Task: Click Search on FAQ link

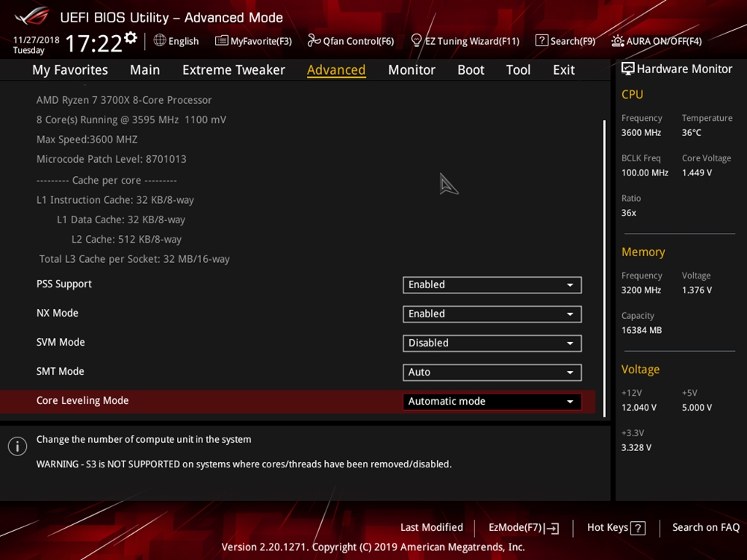Action: pos(706,528)
